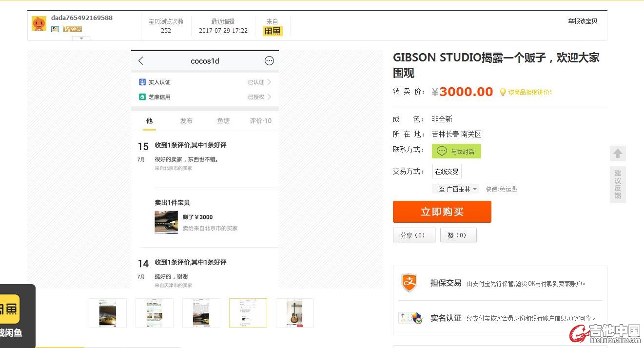
Task: Click the ID verification card icon under username
Action: click(55, 29)
